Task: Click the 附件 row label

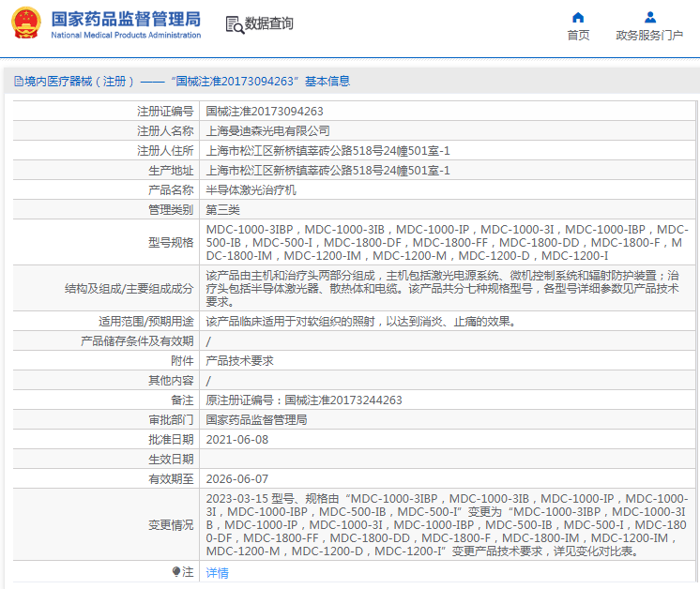Action: [182, 360]
